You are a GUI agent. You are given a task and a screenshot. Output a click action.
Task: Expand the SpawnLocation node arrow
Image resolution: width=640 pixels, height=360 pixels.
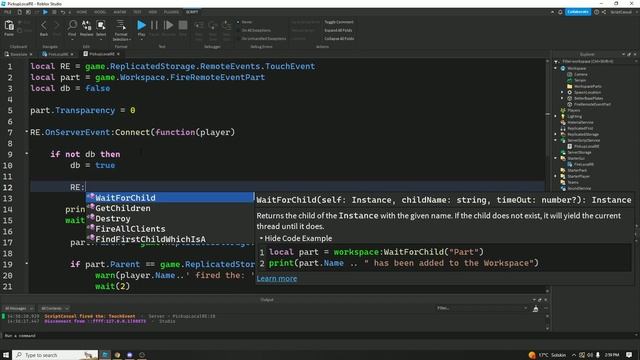562,92
